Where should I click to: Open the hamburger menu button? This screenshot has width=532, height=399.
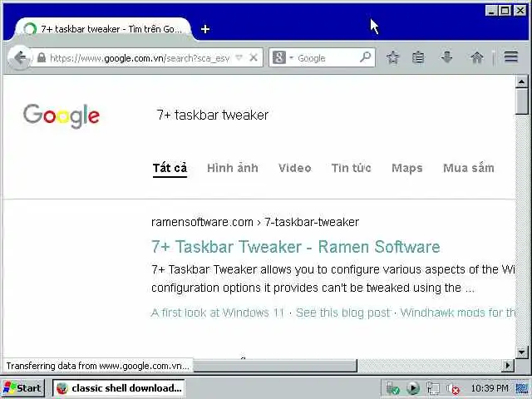[510, 57]
